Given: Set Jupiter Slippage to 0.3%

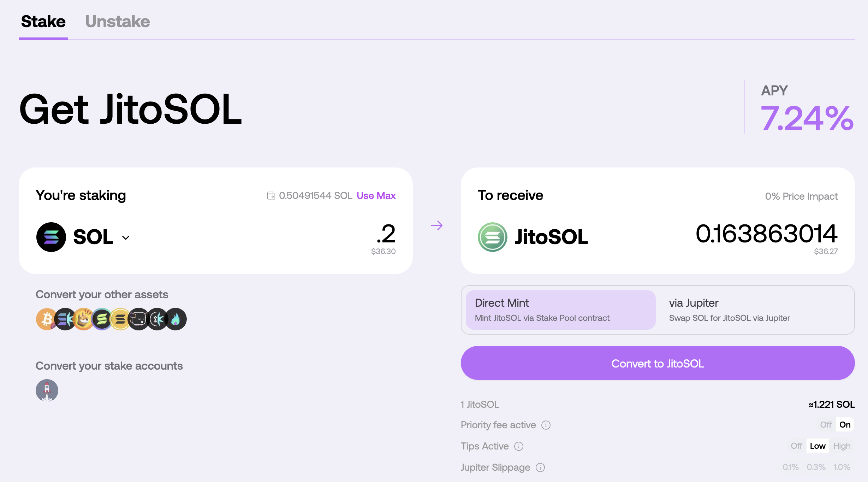Looking at the screenshot, I should (816, 467).
